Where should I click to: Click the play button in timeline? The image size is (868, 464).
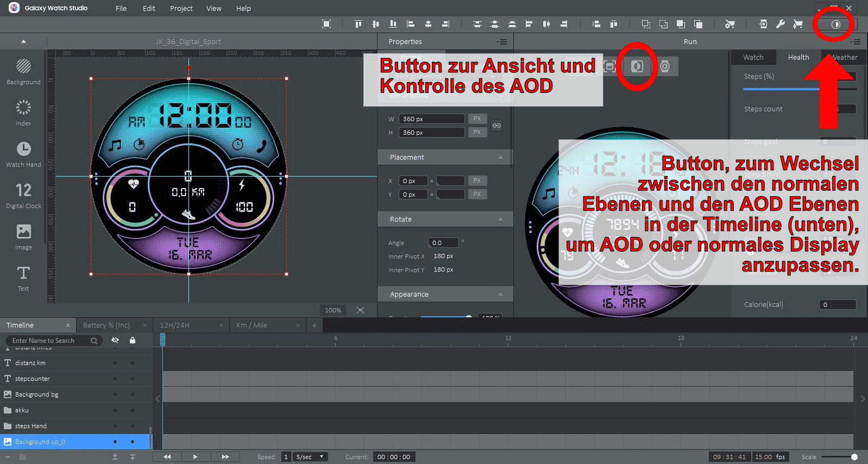[x=195, y=457]
